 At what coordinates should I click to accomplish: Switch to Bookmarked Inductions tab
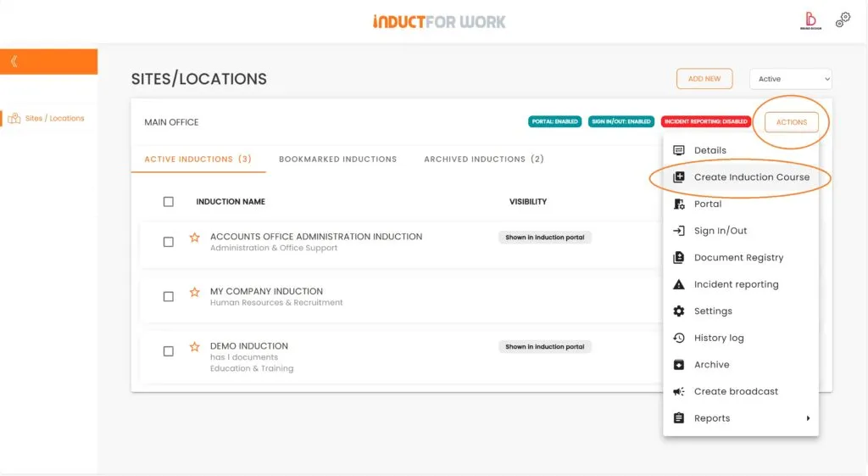tap(337, 159)
